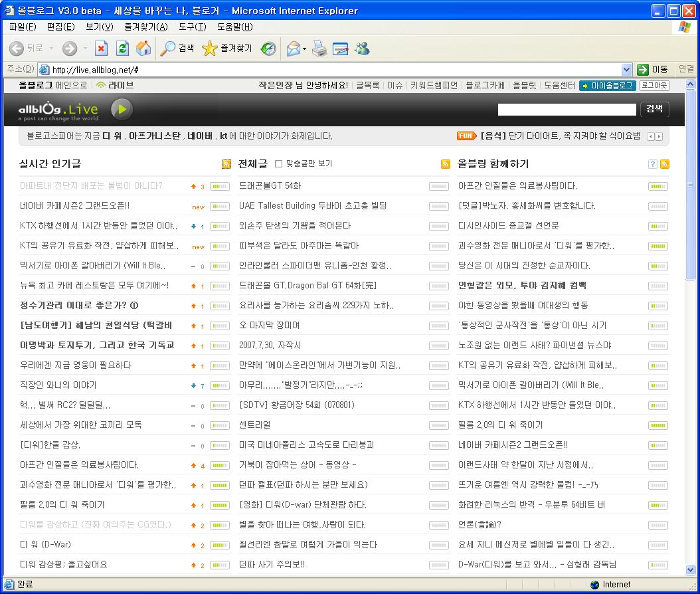Click the 마이올블로그 button
Screen dimensions: 700x594
(x=607, y=85)
